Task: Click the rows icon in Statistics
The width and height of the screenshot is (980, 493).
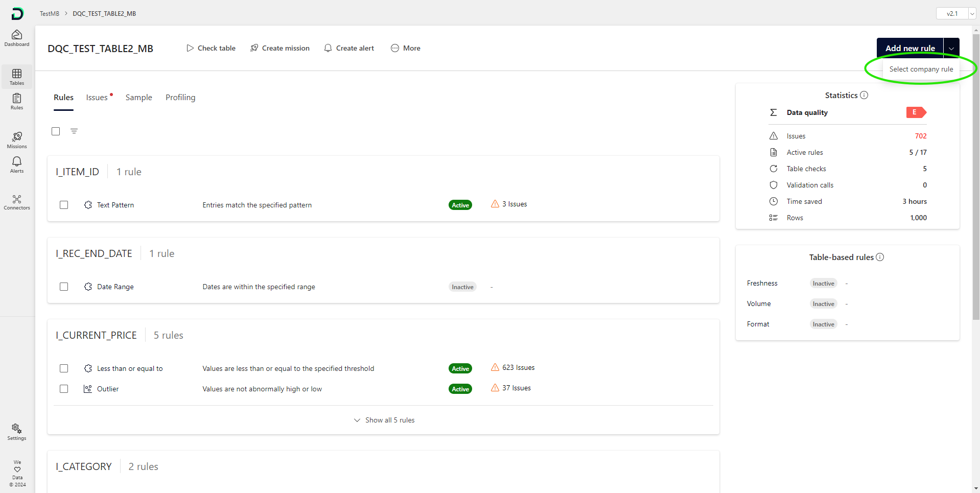Action: tap(774, 218)
